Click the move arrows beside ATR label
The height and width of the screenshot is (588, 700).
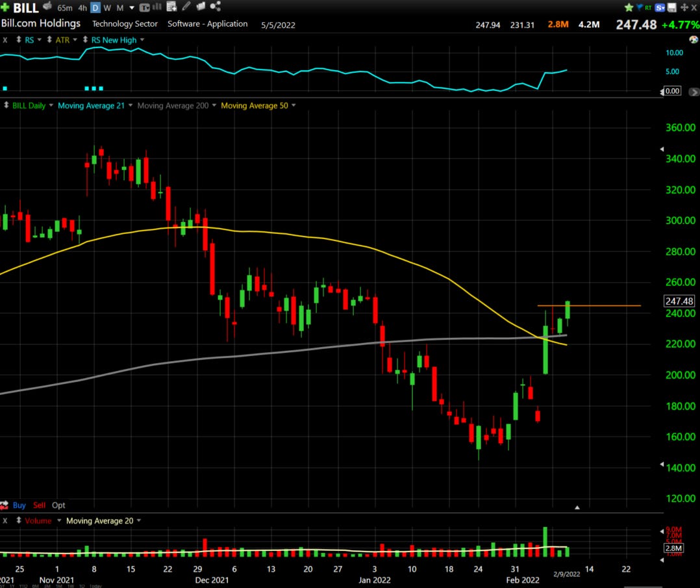pyautogui.click(x=49, y=40)
